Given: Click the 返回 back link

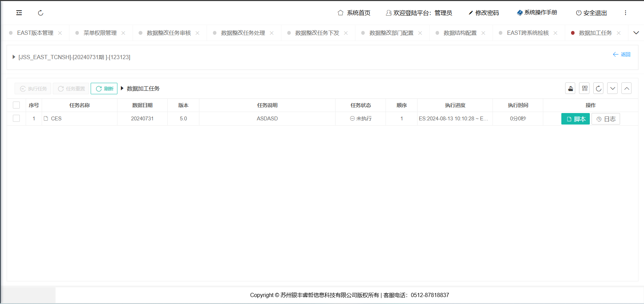Looking at the screenshot, I should 622,54.
